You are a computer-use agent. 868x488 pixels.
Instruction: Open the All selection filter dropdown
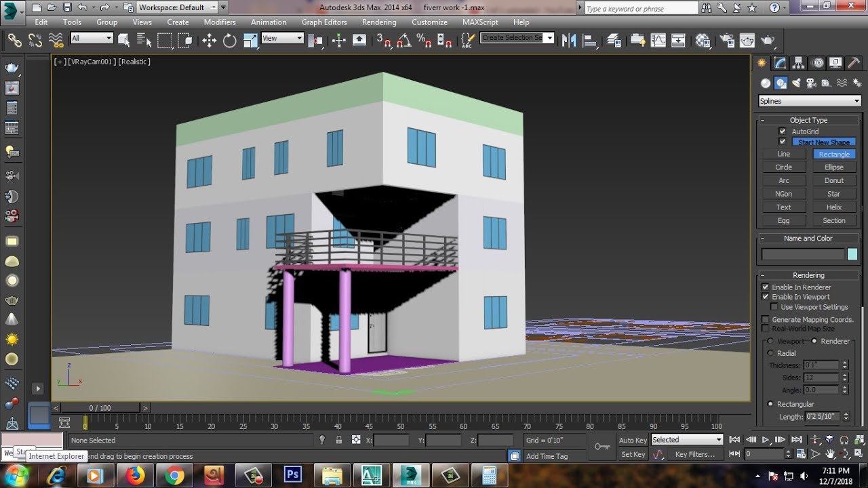coord(91,39)
